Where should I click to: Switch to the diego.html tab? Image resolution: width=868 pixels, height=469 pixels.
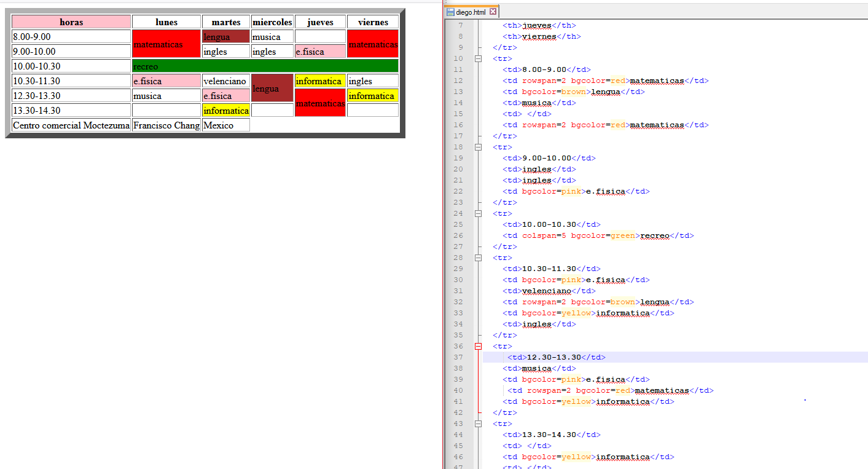472,12
